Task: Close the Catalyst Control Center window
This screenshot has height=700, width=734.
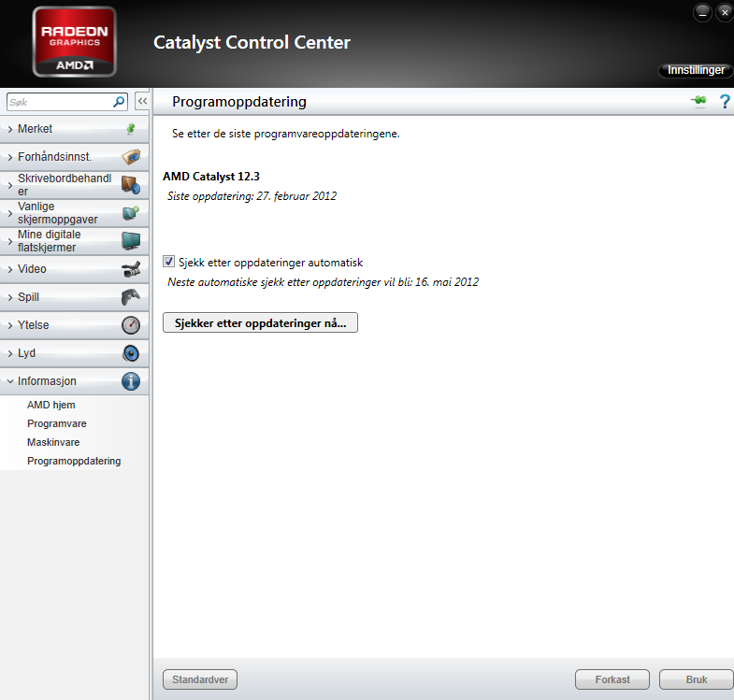Action: coord(725,13)
